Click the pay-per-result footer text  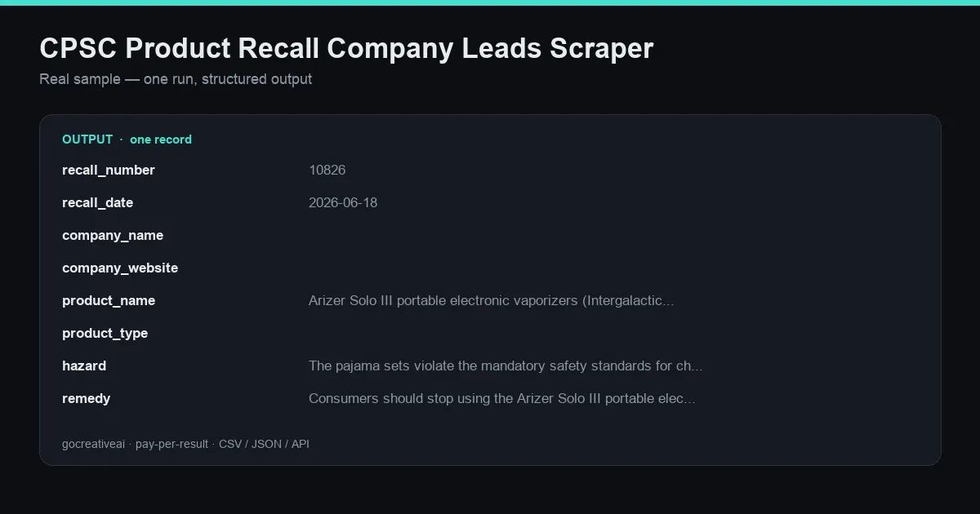(171, 444)
